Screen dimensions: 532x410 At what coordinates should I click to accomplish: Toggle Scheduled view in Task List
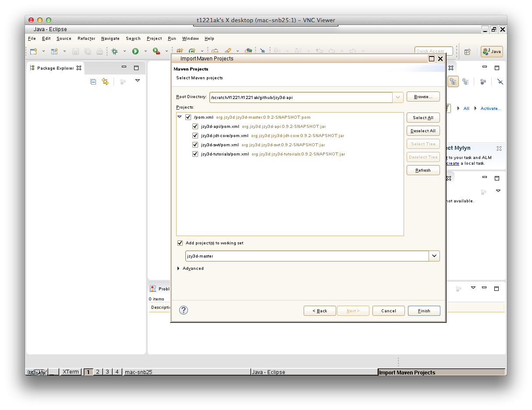tap(465, 81)
